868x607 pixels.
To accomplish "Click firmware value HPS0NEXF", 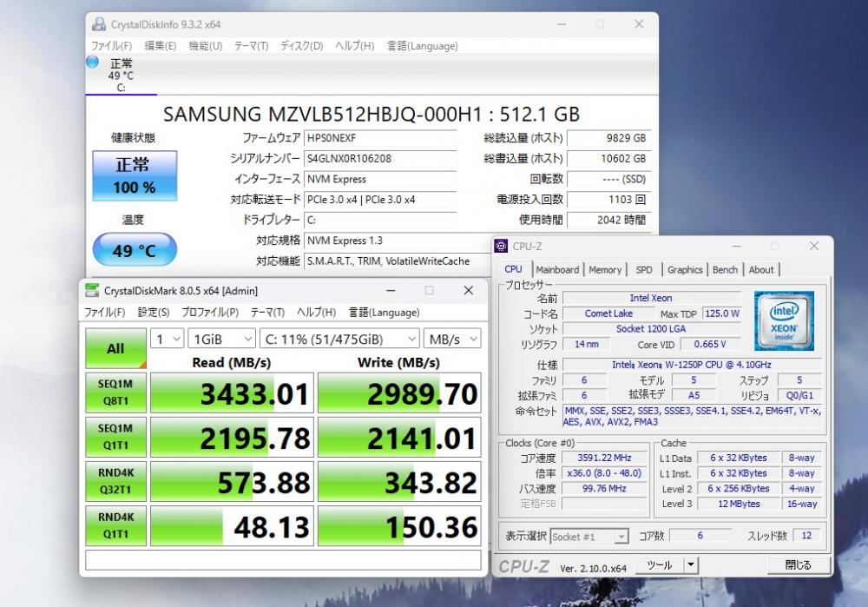I will [380, 138].
